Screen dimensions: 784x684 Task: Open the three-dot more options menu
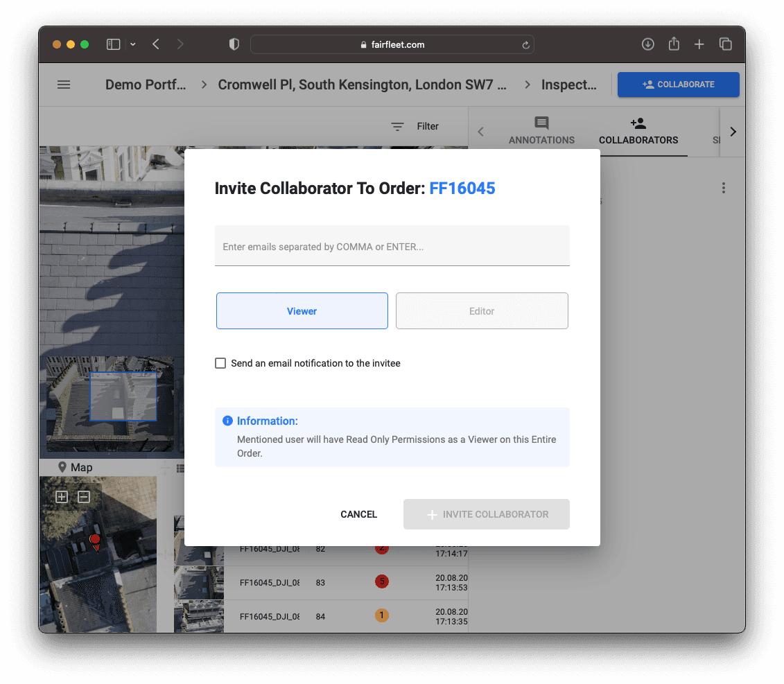pyautogui.click(x=723, y=188)
